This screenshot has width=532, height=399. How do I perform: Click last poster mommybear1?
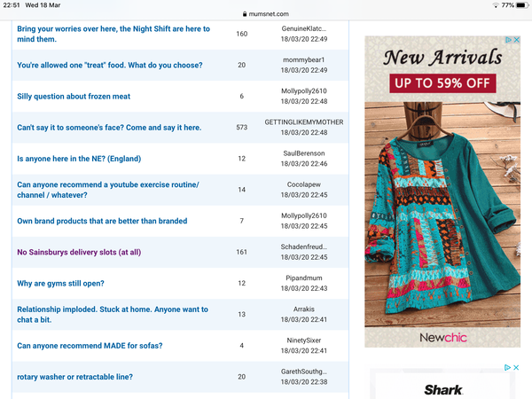304,59
